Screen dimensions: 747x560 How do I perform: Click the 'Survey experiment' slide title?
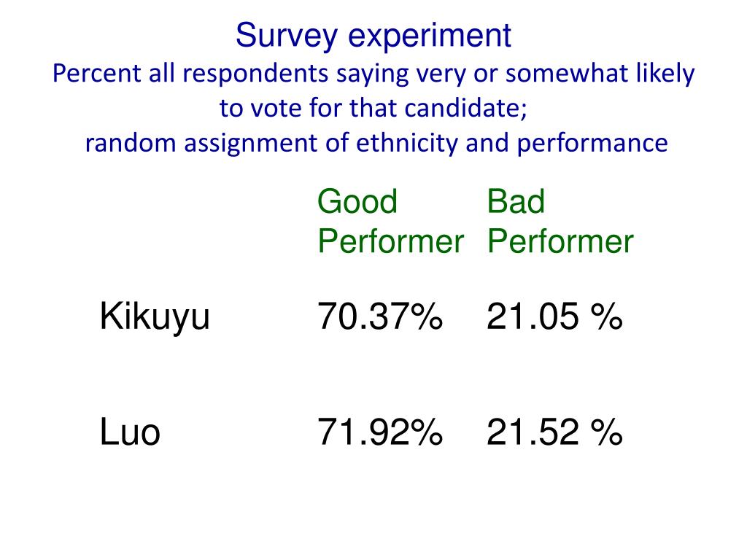[x=373, y=36]
